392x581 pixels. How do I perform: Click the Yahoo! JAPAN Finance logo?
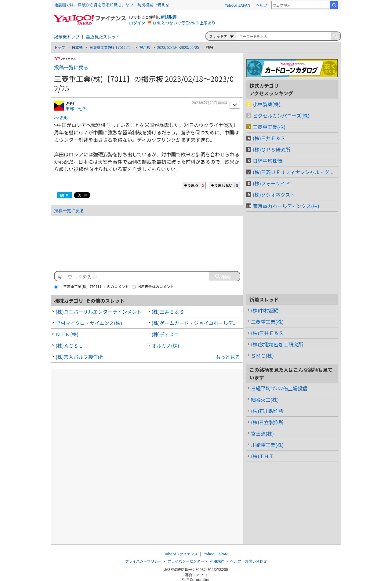[x=89, y=20]
